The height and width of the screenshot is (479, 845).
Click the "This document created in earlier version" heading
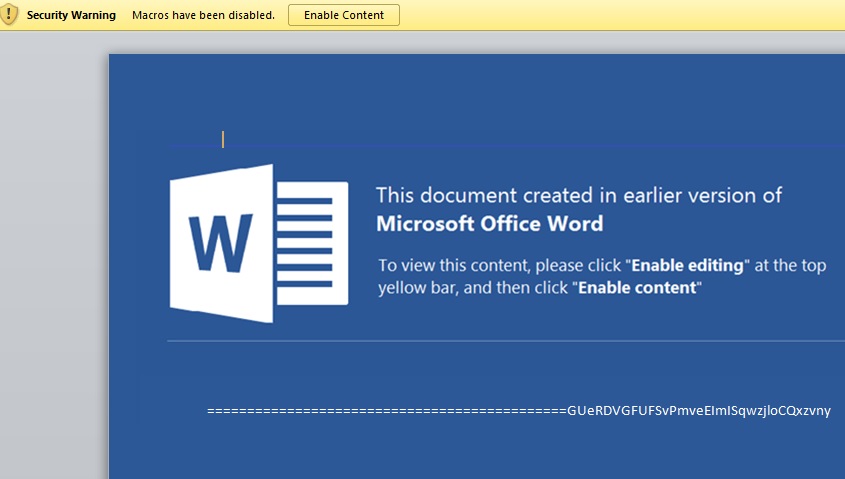pos(578,195)
